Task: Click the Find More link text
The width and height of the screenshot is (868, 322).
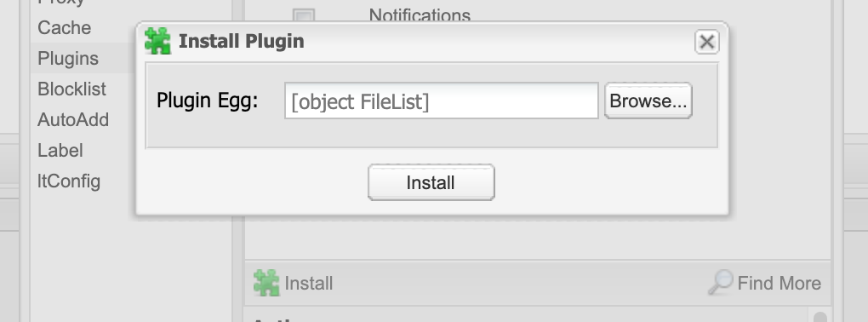Action: tap(779, 283)
